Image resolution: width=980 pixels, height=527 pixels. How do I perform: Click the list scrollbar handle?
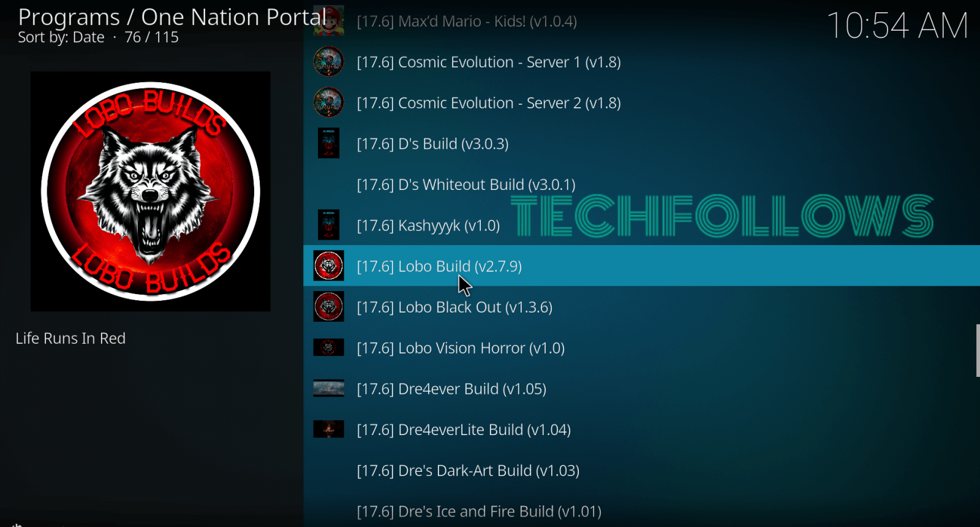(x=978, y=351)
